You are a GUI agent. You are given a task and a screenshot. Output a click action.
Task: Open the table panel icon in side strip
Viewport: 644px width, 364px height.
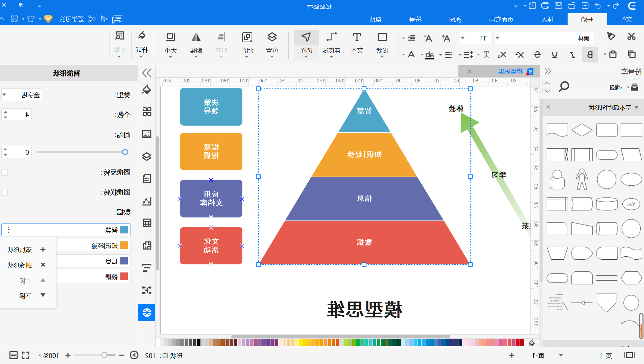[x=147, y=223]
